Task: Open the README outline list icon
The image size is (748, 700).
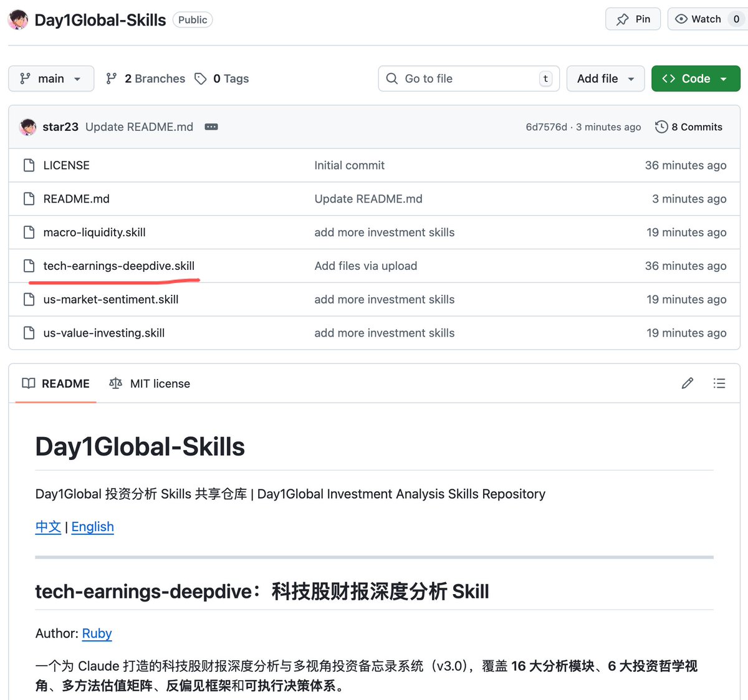Action: click(719, 383)
